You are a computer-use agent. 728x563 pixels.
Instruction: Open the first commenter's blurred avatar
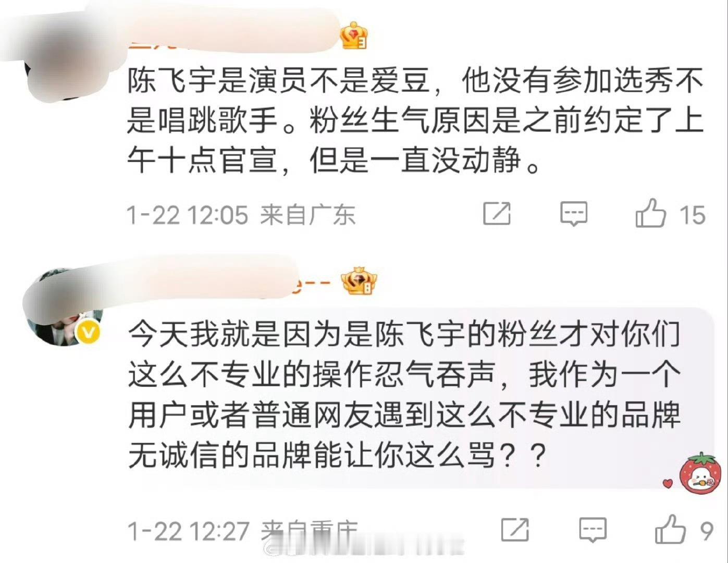[57, 58]
